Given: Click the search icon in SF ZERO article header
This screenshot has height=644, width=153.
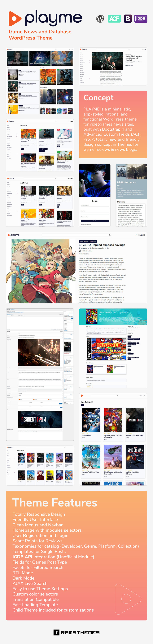Looking at the screenshot, I should (110, 235).
